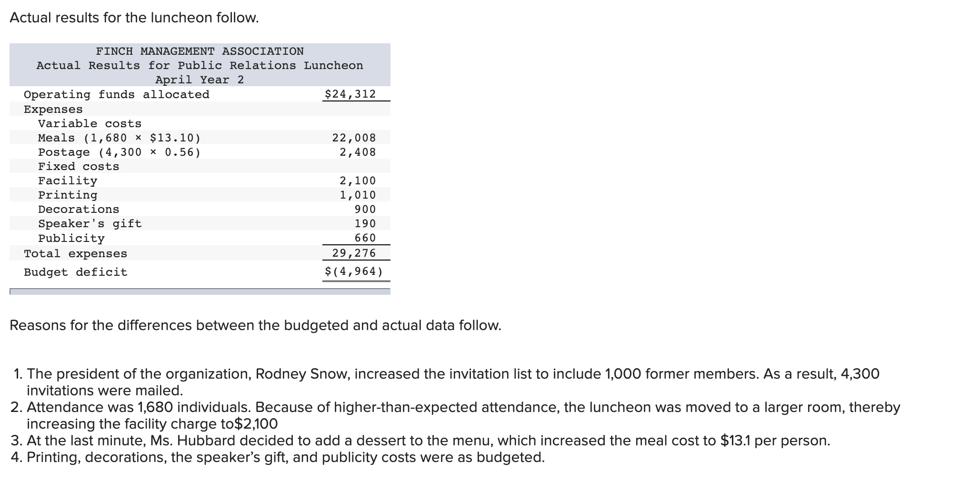This screenshot has width=980, height=482.
Task: Click the Total expenses value 29,276
Action: click(354, 253)
